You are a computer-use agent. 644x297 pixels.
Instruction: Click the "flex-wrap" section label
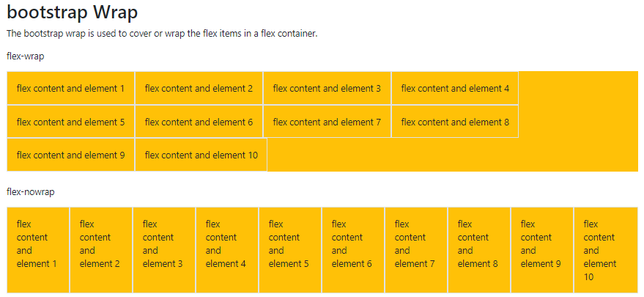coord(26,56)
